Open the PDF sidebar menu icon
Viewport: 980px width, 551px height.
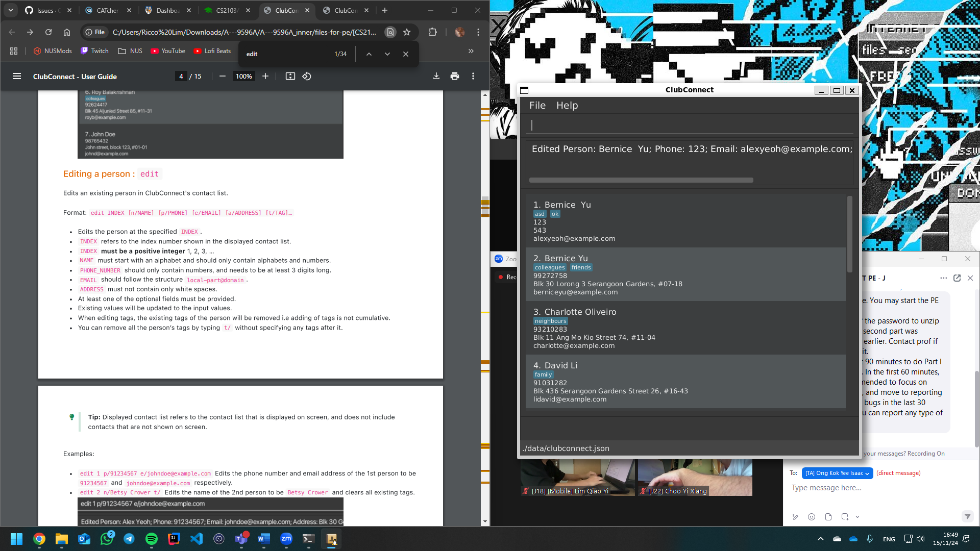click(17, 76)
